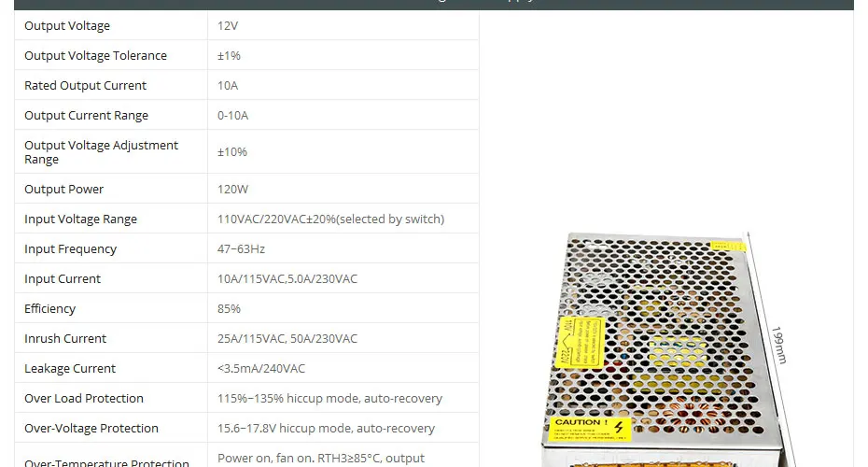Click 'Rated Output Current' label

tap(85, 85)
